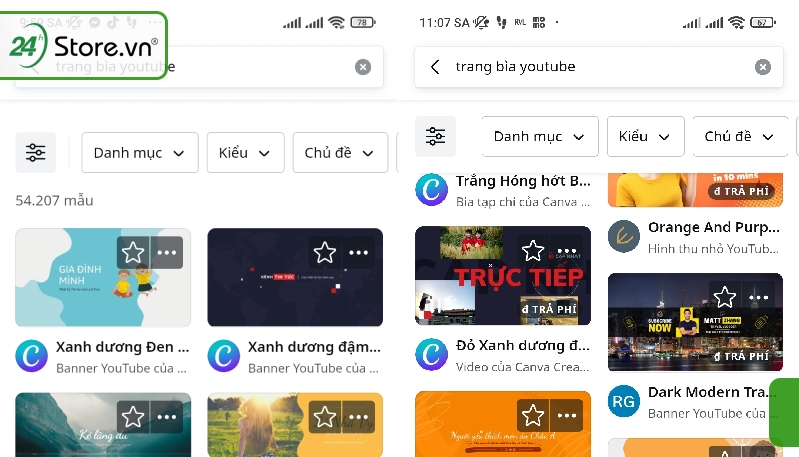This screenshot has width=799, height=457.
Task: Expand Chủ đề dropdown in left screen
Action: coord(340,153)
